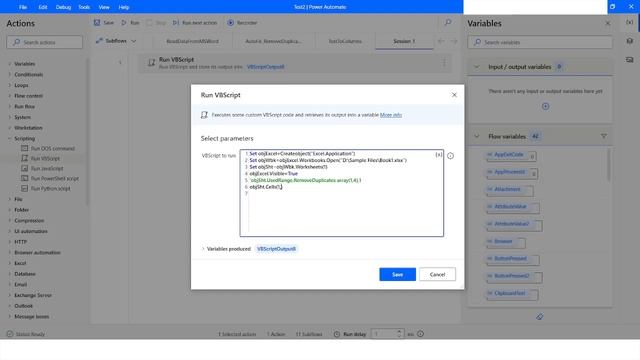Image resolution: width=640 pixels, height=360 pixels.
Task: Open the More info link
Action: coord(391,115)
